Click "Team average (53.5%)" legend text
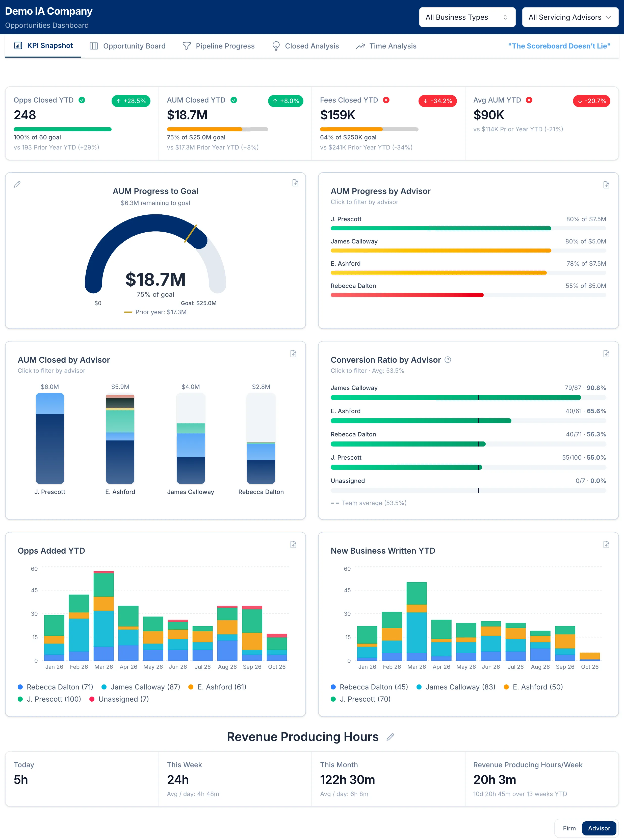The image size is (624, 840). click(x=374, y=503)
